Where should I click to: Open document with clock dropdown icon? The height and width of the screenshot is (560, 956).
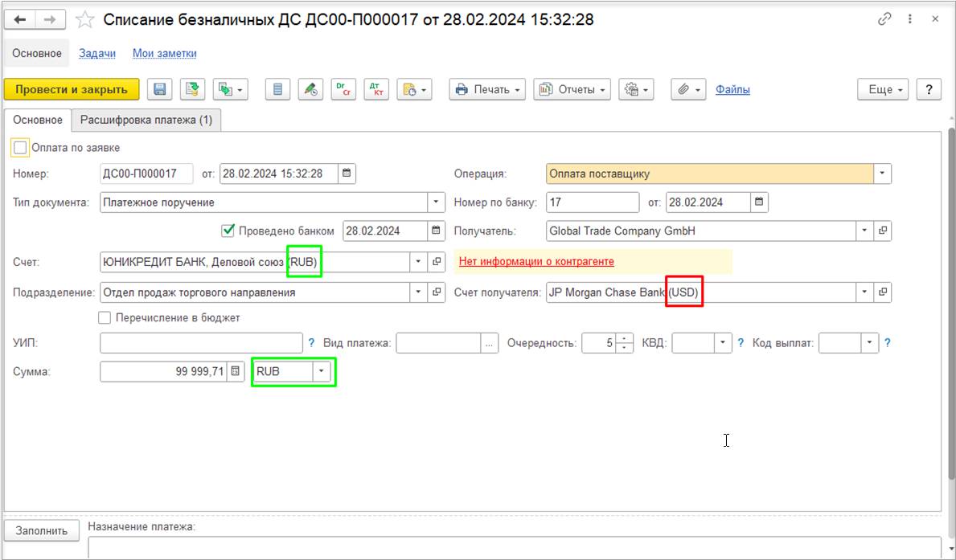click(x=415, y=89)
